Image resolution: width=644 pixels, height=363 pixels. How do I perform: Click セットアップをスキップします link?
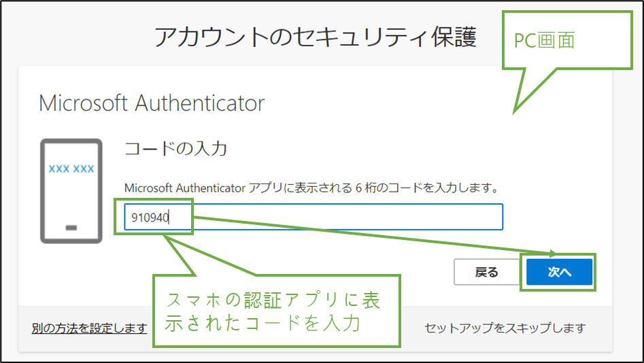[505, 328]
